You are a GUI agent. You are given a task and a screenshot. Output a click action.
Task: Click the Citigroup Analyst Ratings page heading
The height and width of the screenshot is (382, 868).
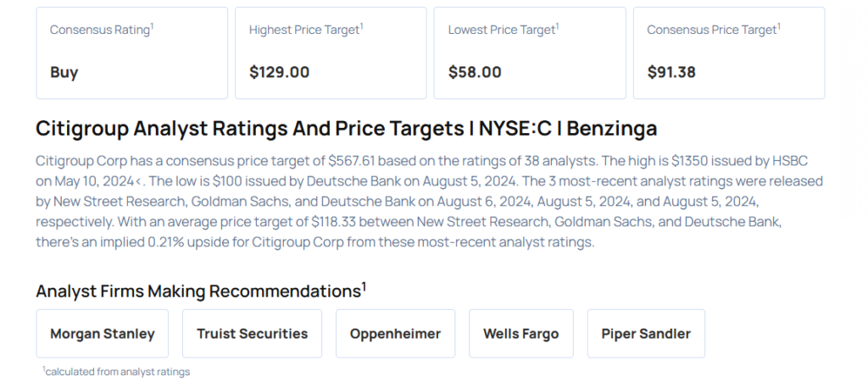pyautogui.click(x=346, y=129)
